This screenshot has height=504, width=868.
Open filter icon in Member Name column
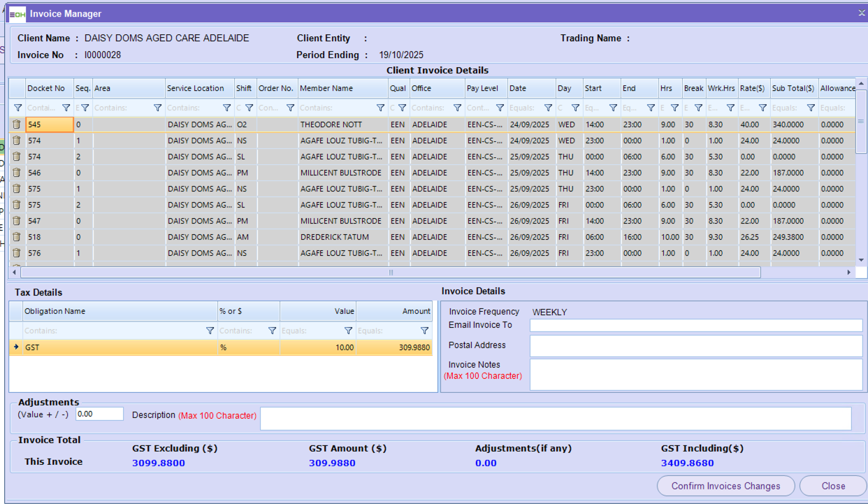(380, 108)
